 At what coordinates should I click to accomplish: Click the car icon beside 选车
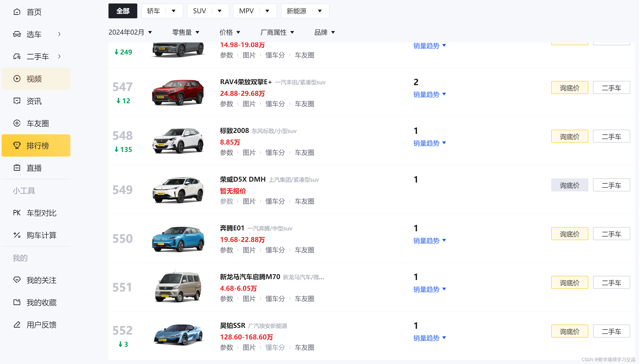coord(17,34)
